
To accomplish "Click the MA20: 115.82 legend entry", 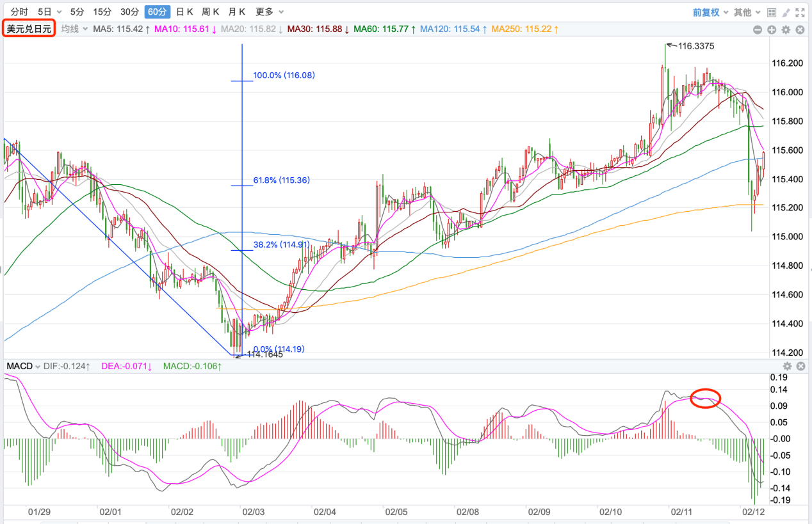I will click(252, 29).
